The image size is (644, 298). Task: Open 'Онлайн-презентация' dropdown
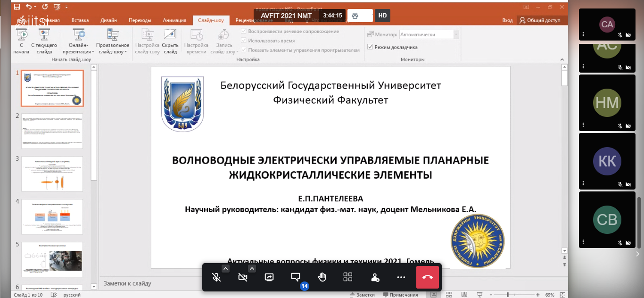[x=79, y=41]
